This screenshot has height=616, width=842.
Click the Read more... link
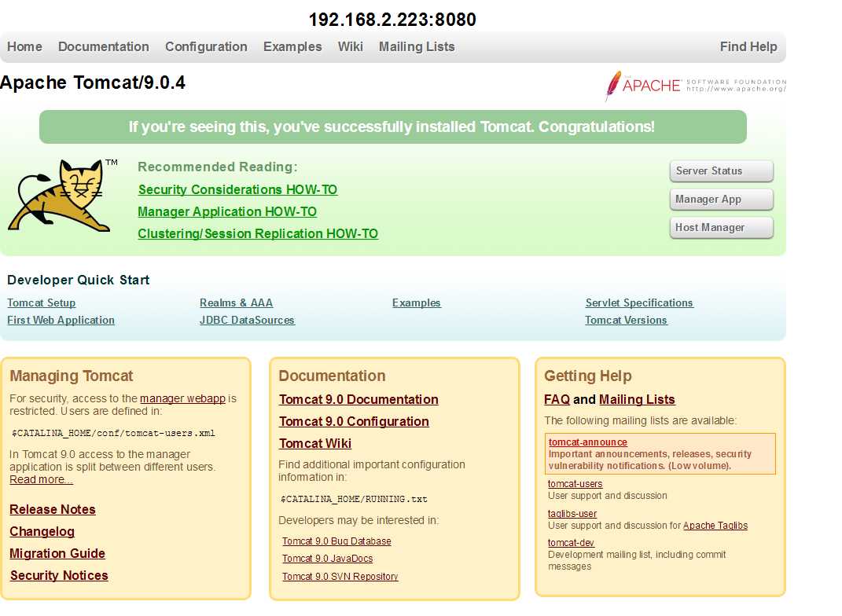tap(42, 480)
